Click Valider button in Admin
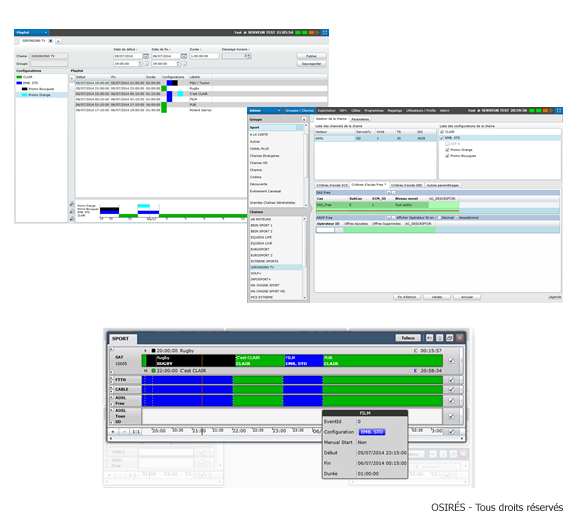Viewport: 580px width, 520px height. [x=437, y=297]
